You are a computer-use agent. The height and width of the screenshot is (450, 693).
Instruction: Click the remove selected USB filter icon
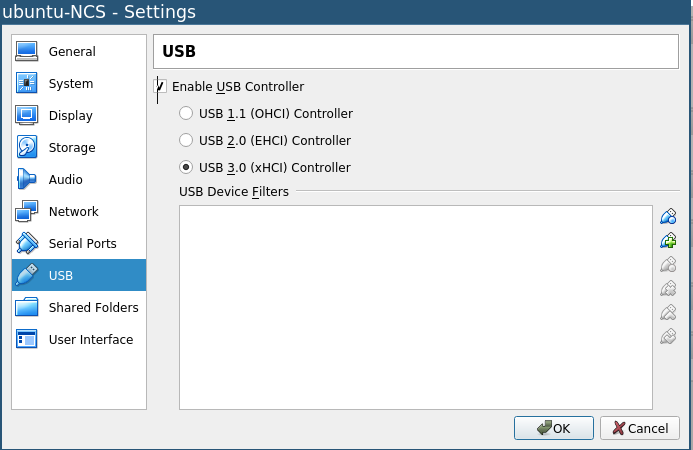[x=668, y=289]
